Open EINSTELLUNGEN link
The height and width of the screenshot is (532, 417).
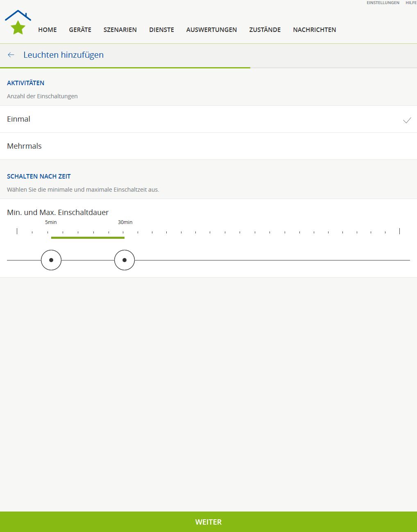[x=383, y=3]
